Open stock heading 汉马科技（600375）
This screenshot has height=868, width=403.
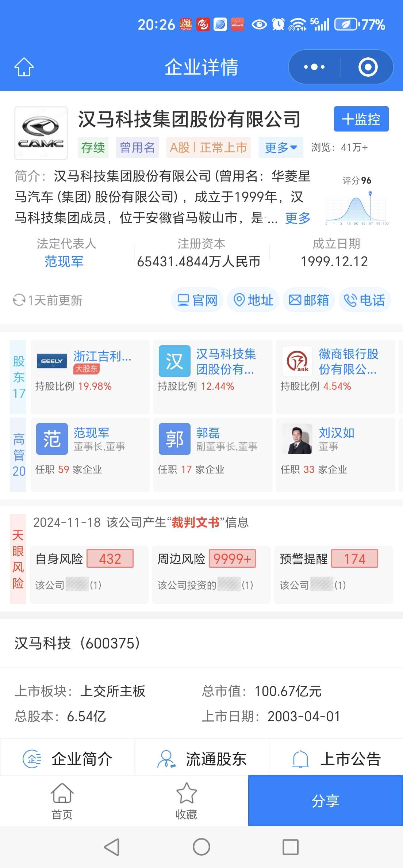[77, 643]
